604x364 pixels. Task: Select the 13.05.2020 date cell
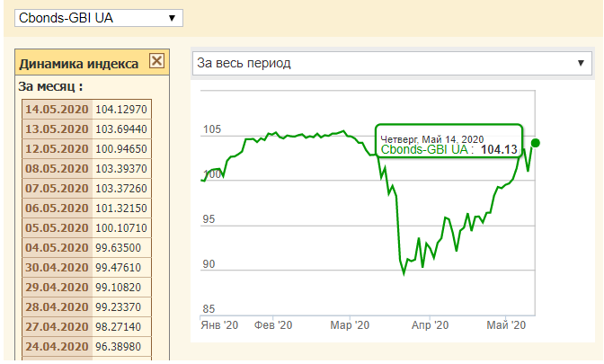57,129
